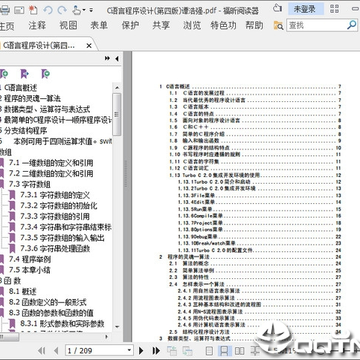Click the third bookmark toolbar icon
This screenshot has width=360, height=360.
46,74
